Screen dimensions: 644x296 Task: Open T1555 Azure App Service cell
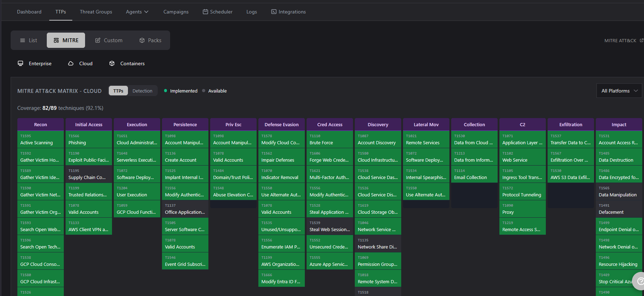[x=330, y=261]
